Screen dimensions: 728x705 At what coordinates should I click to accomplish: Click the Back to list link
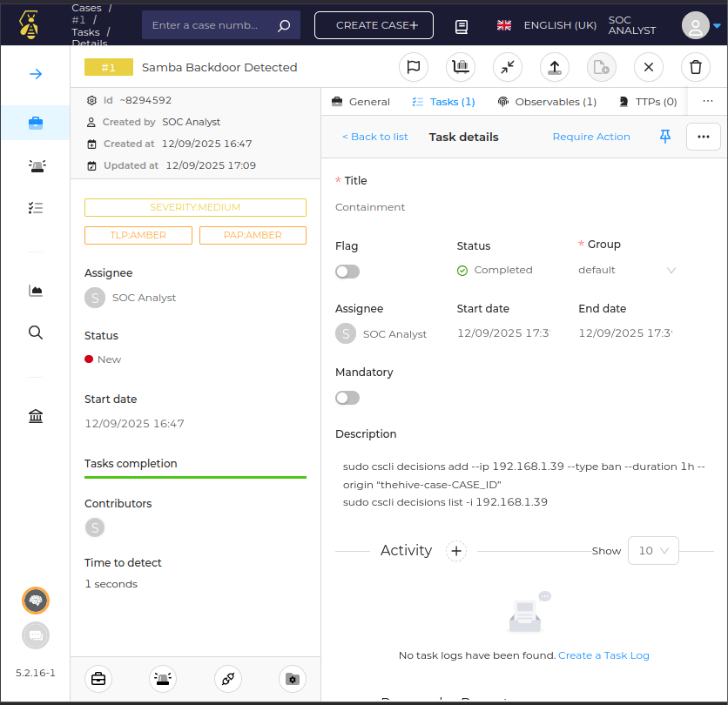[x=375, y=137]
